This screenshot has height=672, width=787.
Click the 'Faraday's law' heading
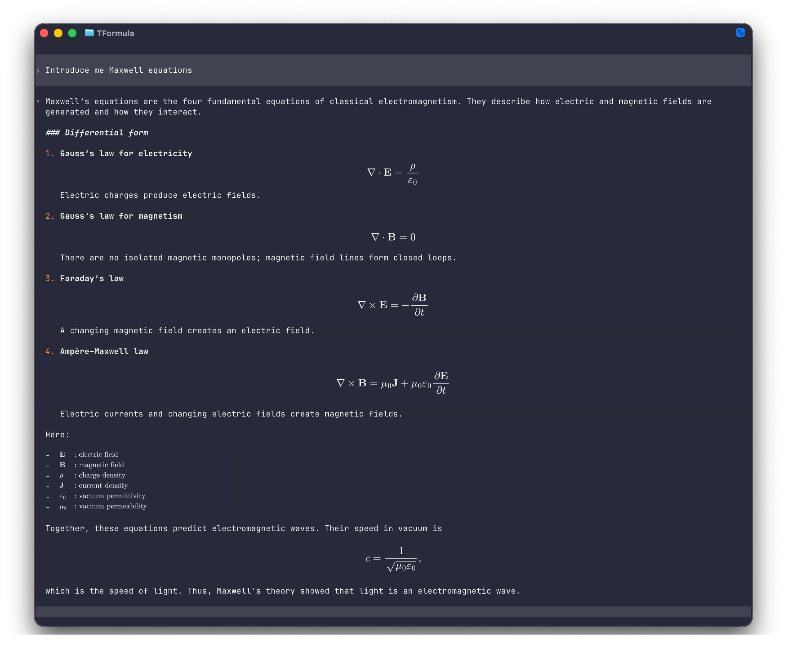(x=92, y=279)
